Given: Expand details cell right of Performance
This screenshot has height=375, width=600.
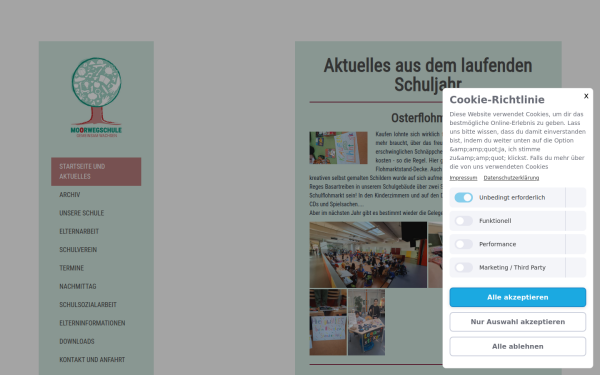Looking at the screenshot, I should pos(576,244).
